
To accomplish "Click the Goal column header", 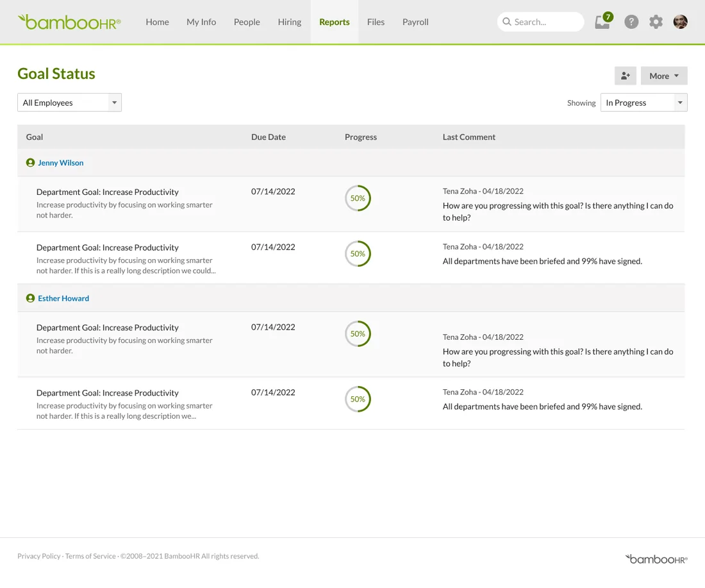I will [34, 137].
